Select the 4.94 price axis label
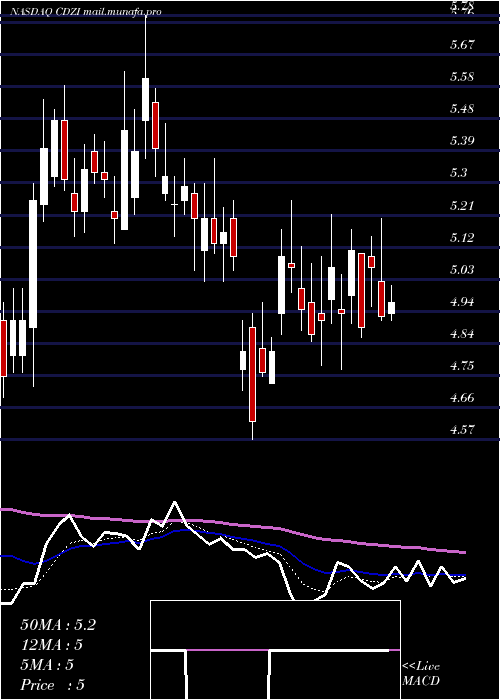The width and height of the screenshot is (500, 700). [462, 302]
